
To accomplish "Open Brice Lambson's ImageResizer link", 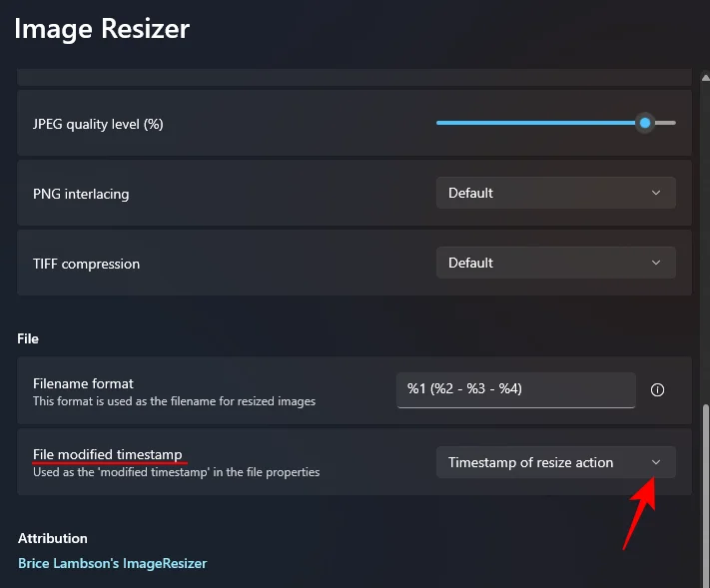I will pos(112,563).
